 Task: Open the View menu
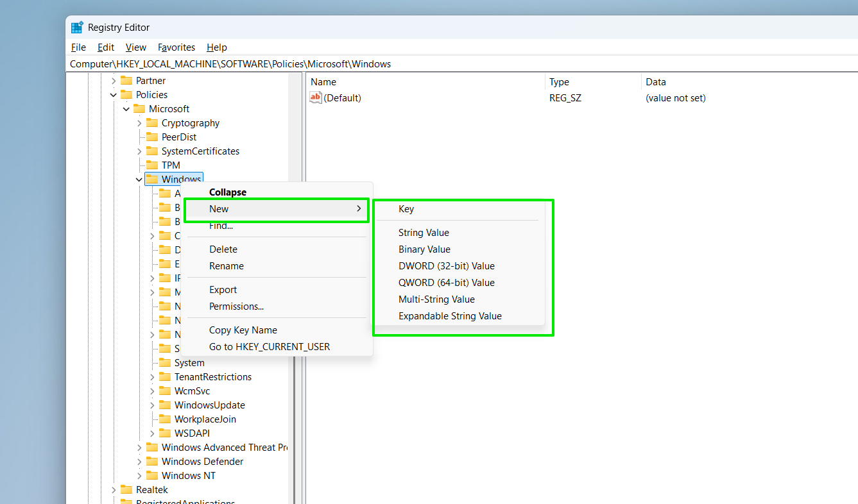click(x=136, y=47)
